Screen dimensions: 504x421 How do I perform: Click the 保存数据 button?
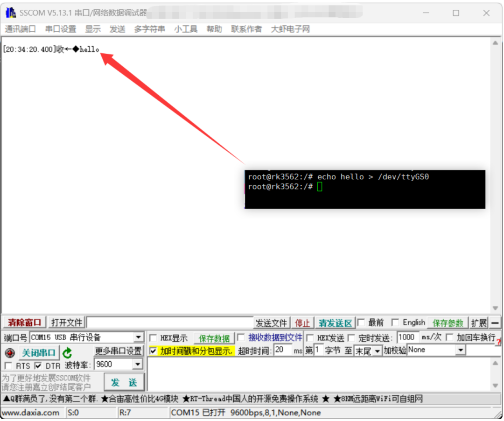[x=214, y=339]
